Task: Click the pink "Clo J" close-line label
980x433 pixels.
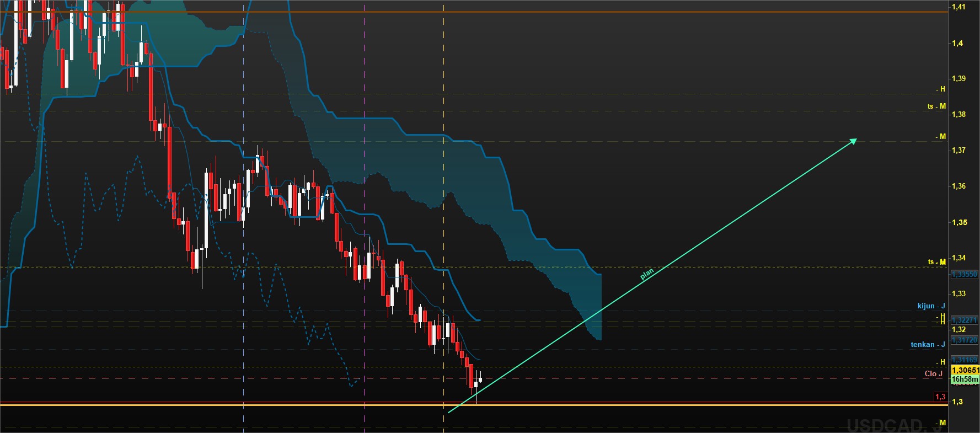Action: coord(934,374)
